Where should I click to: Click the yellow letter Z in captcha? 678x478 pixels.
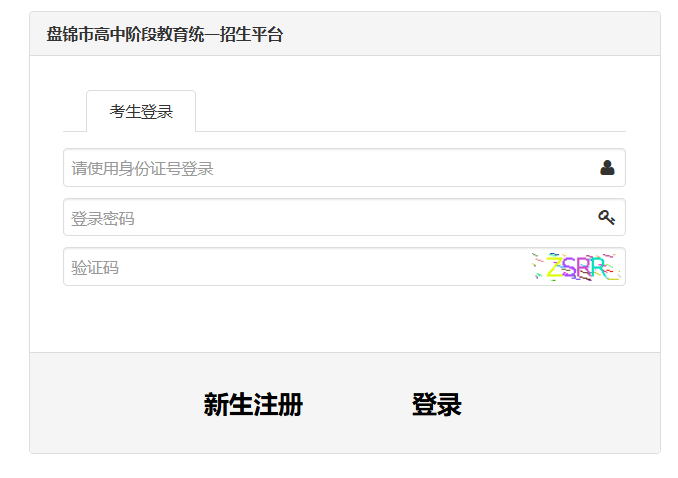553,267
